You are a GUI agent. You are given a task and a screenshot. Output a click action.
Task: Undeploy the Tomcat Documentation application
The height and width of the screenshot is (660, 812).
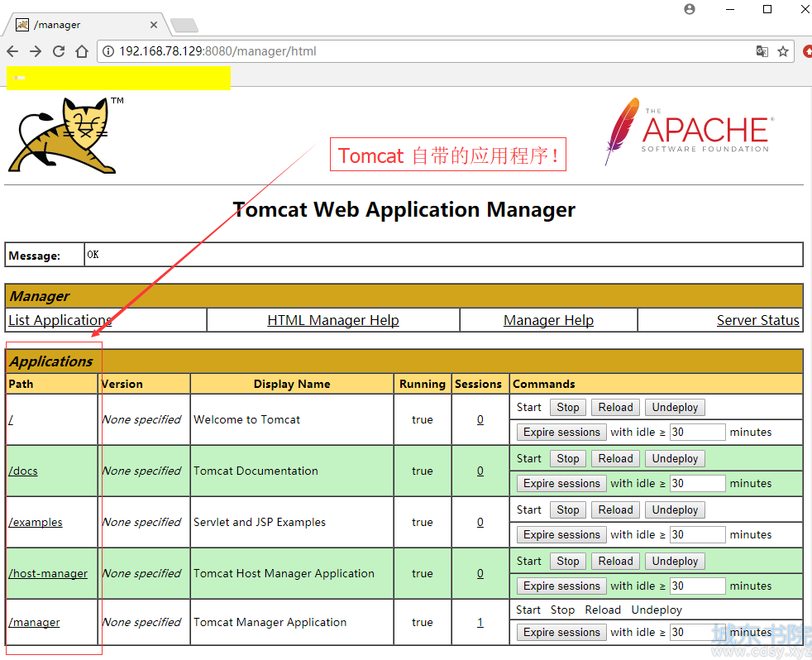coord(676,458)
